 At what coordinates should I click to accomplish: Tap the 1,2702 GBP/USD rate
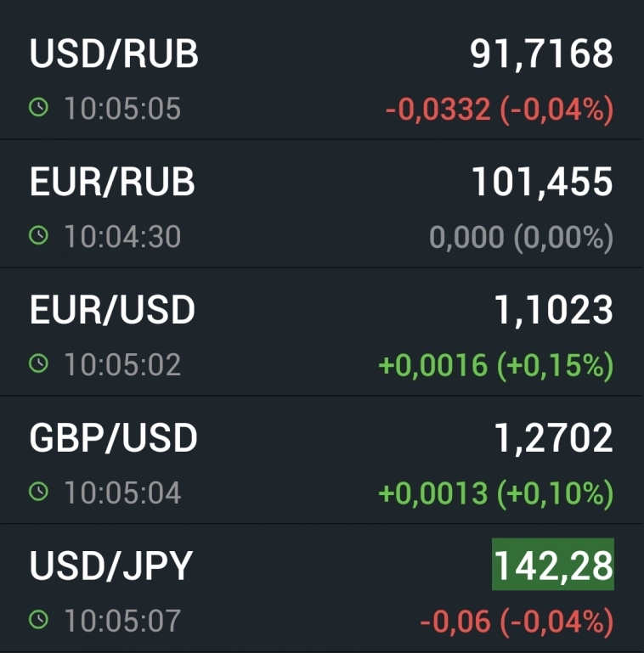[553, 438]
